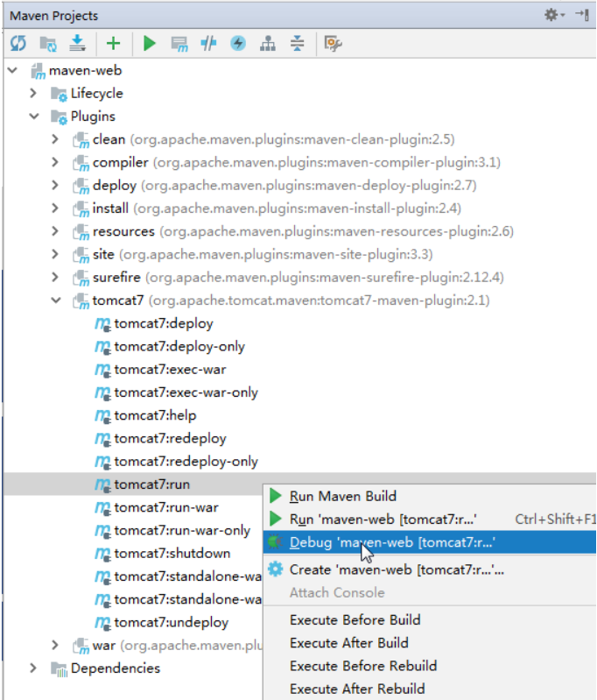Select the tomcat7:run goal
This screenshot has height=700, width=597.
click(x=151, y=484)
